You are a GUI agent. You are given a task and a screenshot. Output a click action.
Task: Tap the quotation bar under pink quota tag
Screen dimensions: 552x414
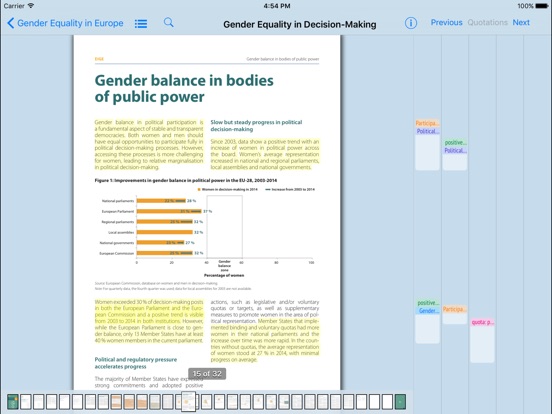point(482,344)
